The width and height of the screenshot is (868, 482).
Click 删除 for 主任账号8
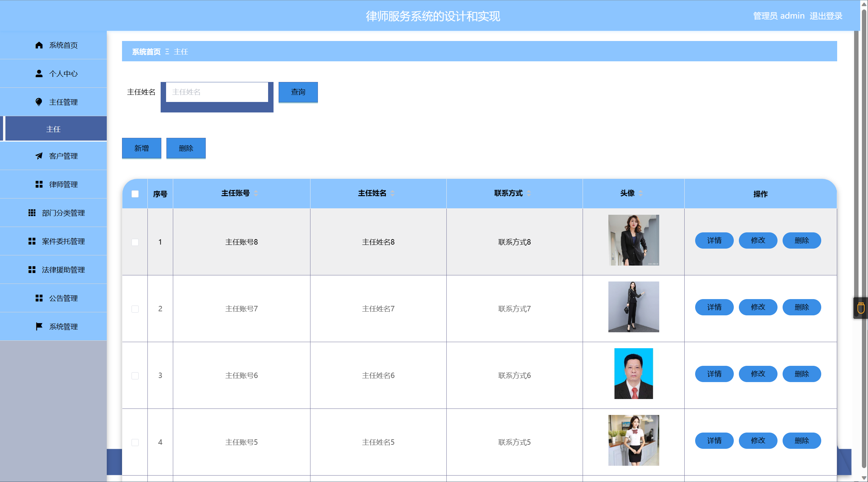802,240
